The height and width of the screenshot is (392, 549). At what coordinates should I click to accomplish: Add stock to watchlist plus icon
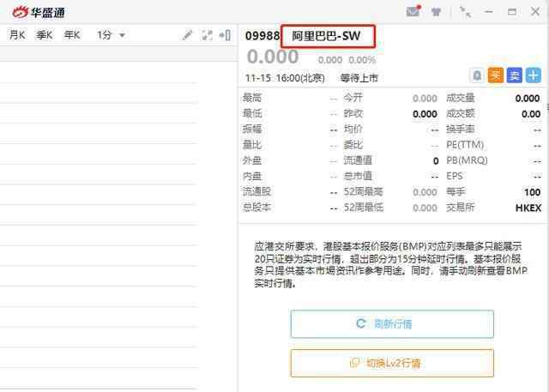pyautogui.click(x=534, y=75)
